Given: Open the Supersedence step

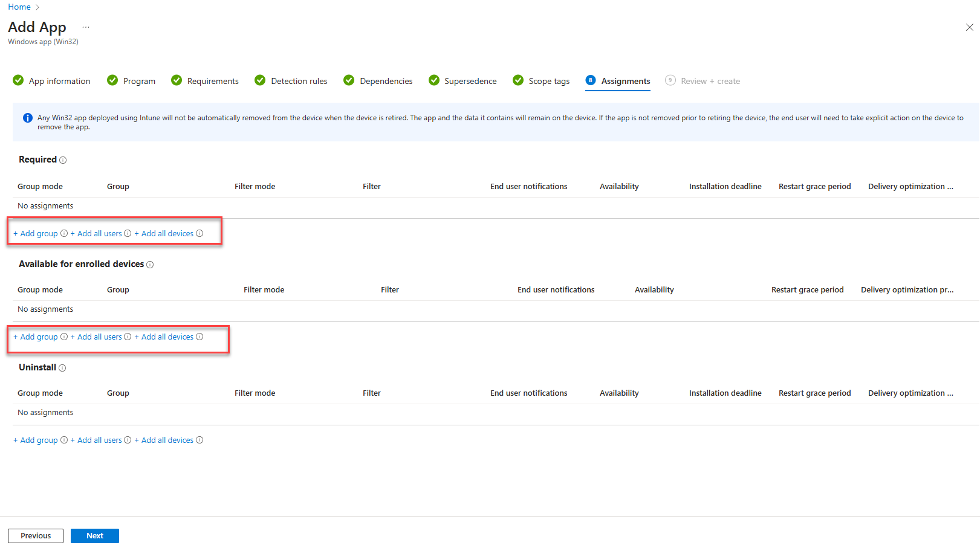Looking at the screenshot, I should click(470, 81).
